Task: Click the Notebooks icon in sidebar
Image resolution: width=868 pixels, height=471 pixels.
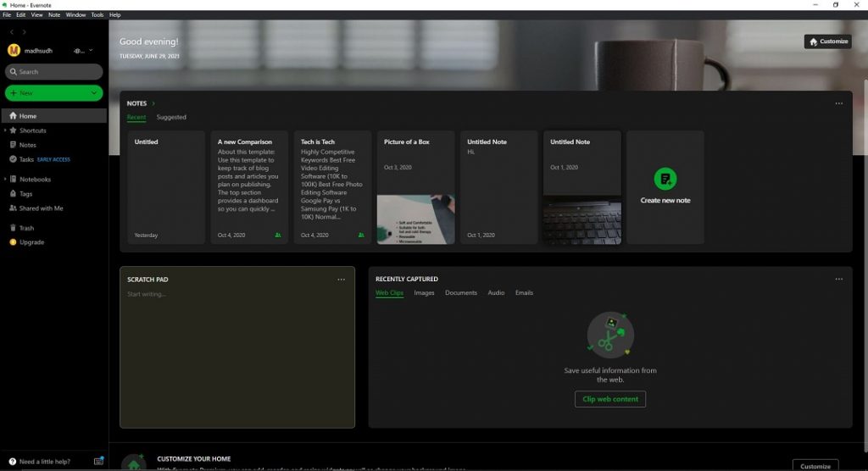Action: click(x=14, y=179)
